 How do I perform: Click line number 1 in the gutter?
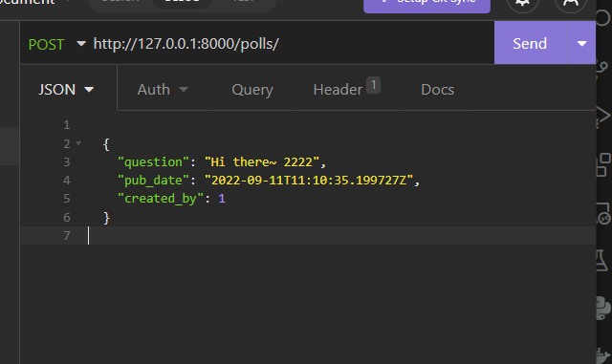[x=67, y=125]
